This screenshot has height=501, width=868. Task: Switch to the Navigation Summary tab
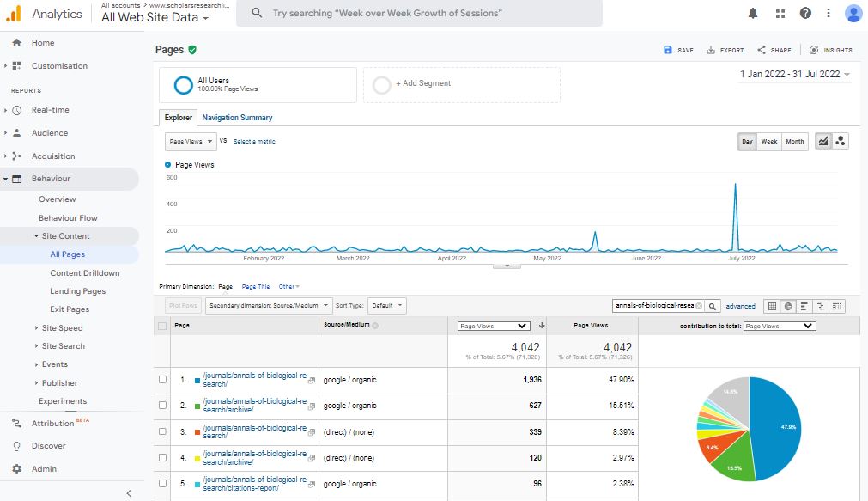click(237, 118)
